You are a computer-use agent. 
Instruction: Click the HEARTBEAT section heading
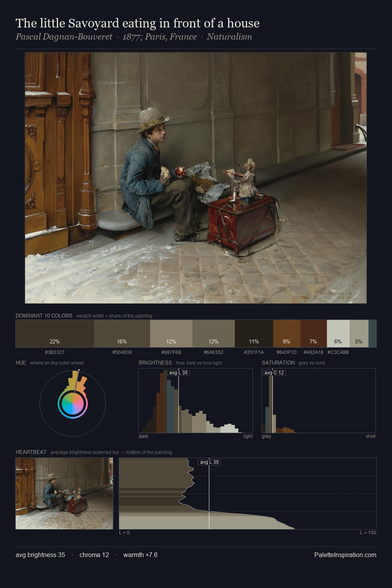click(x=31, y=452)
